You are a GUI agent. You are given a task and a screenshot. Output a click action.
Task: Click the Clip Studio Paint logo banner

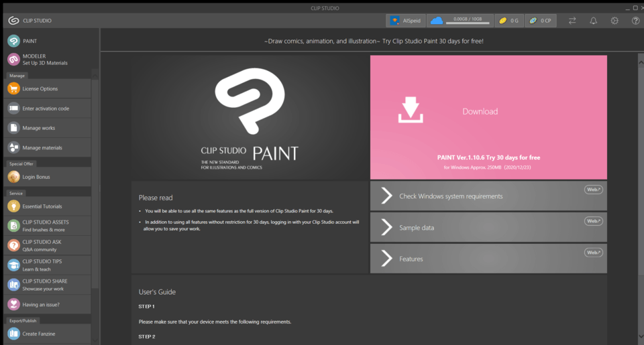(250, 118)
